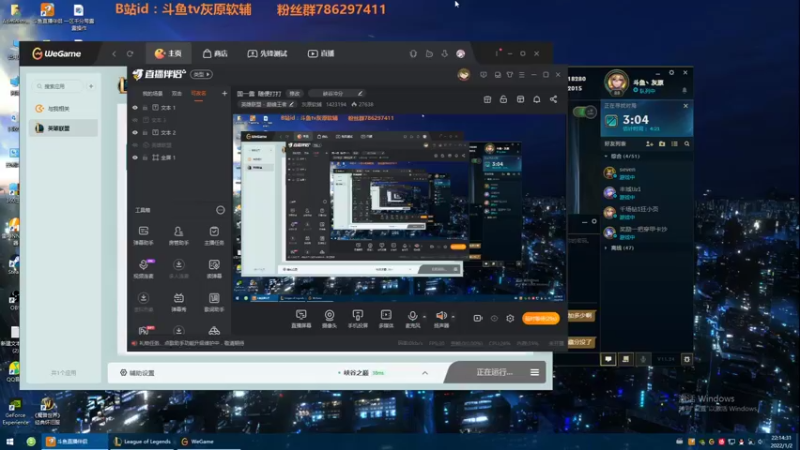
Task: Toggle lock of 文本 2 layer
Action: coord(145,133)
